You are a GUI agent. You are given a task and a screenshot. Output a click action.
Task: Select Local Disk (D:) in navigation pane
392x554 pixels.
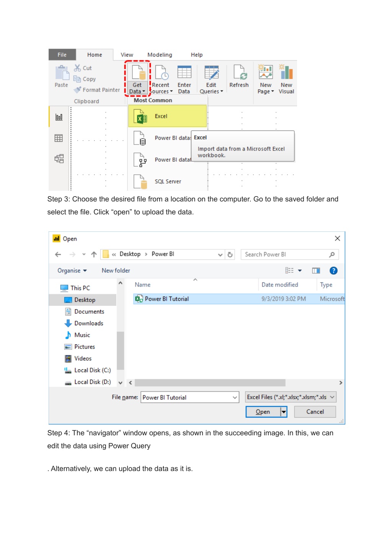[88, 382]
